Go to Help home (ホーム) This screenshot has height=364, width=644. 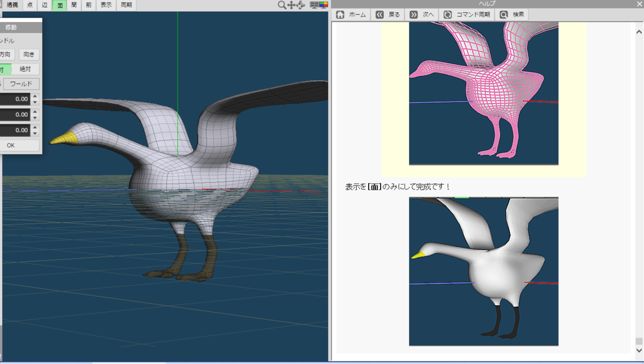pyautogui.click(x=352, y=15)
